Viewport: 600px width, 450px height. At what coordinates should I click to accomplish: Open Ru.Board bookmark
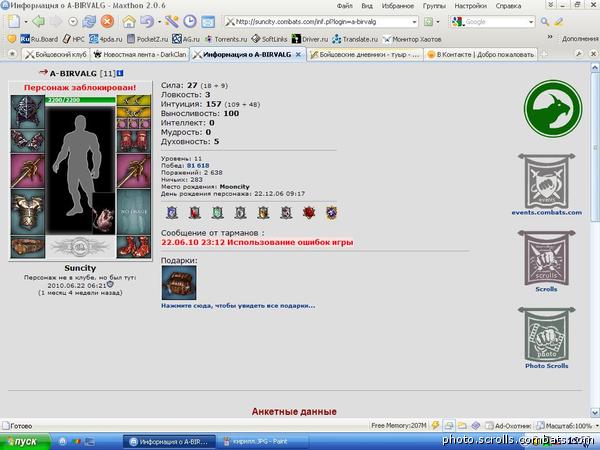pos(39,39)
